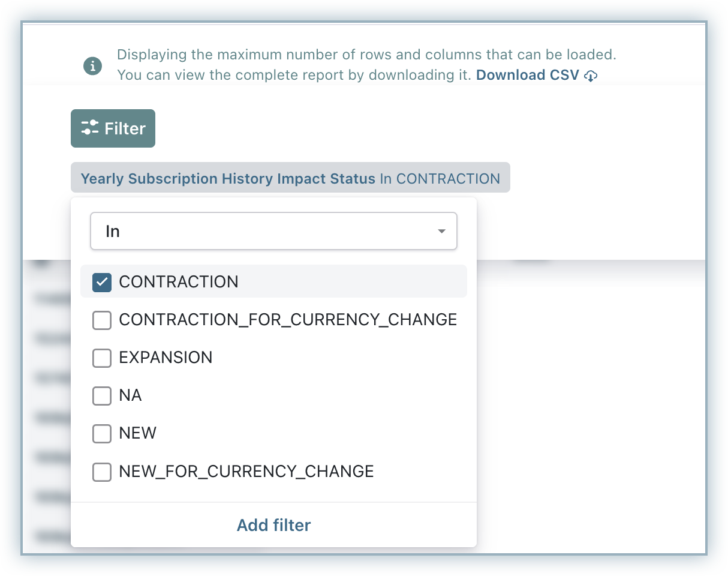
Task: Check the NA checkbox
Action: pos(102,395)
